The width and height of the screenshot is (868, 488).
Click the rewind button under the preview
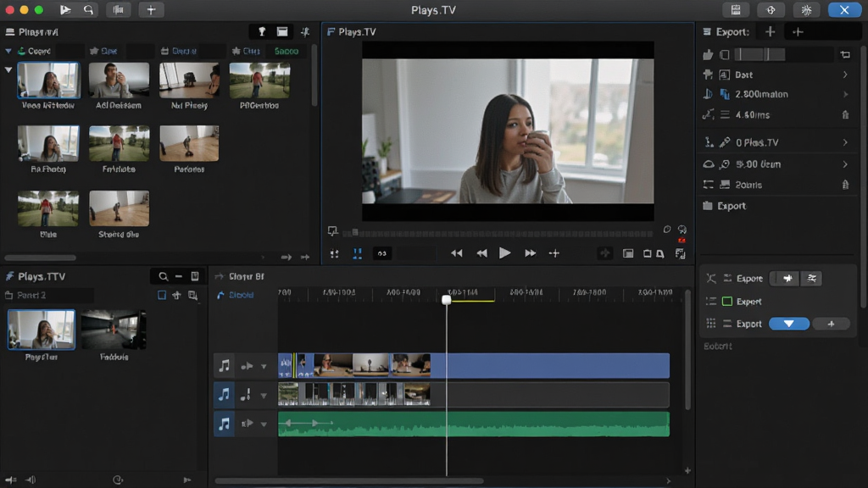[482, 252]
